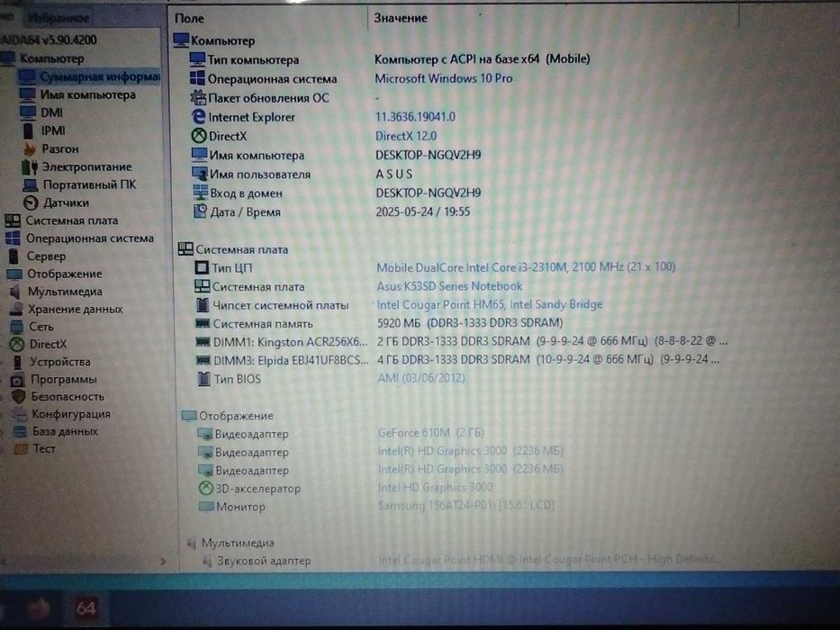Open the Intel HD Graphics 3000 3D-акселератор link
The image size is (840, 630).
pos(435,487)
